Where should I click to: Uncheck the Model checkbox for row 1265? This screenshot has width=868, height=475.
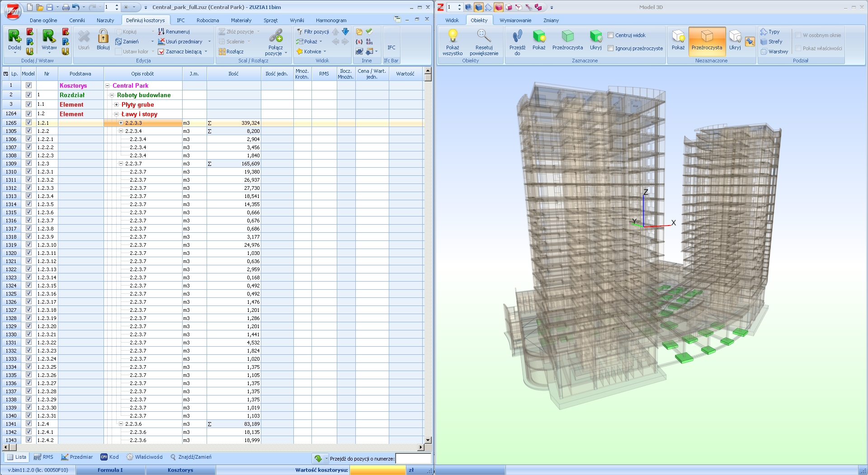click(28, 123)
